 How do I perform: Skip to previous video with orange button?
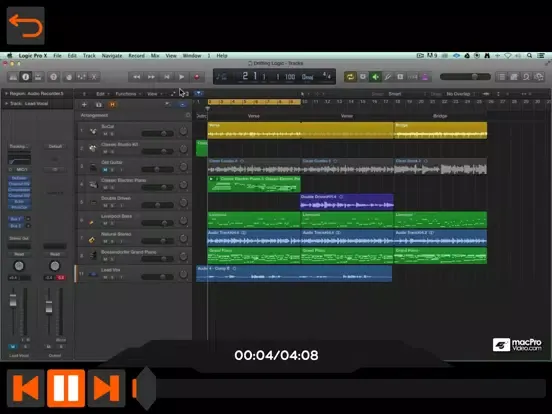(26, 388)
